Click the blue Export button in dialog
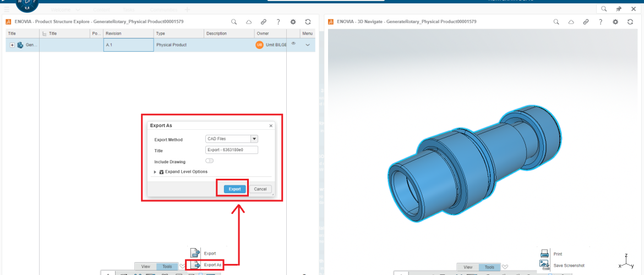This screenshot has width=644, height=275. (x=234, y=189)
